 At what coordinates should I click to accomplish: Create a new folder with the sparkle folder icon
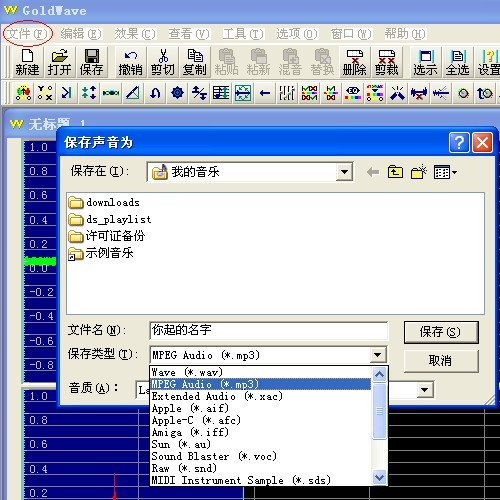(419, 172)
